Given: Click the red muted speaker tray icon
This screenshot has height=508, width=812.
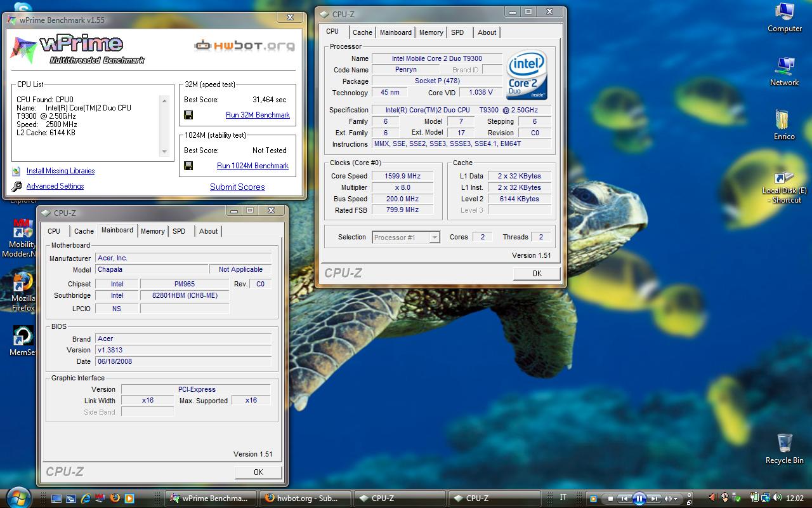Looking at the screenshot, I should point(713,498).
